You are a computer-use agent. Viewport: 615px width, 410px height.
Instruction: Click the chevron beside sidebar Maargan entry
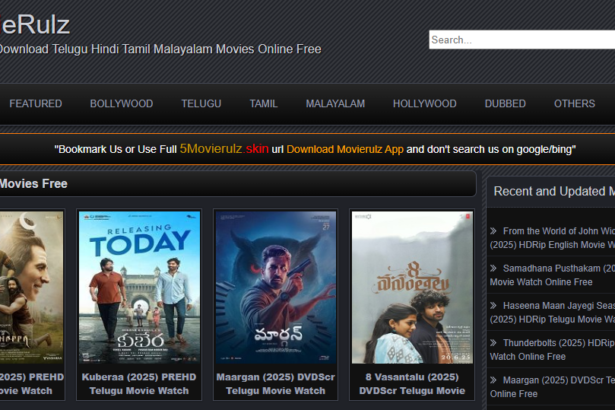[x=493, y=380]
